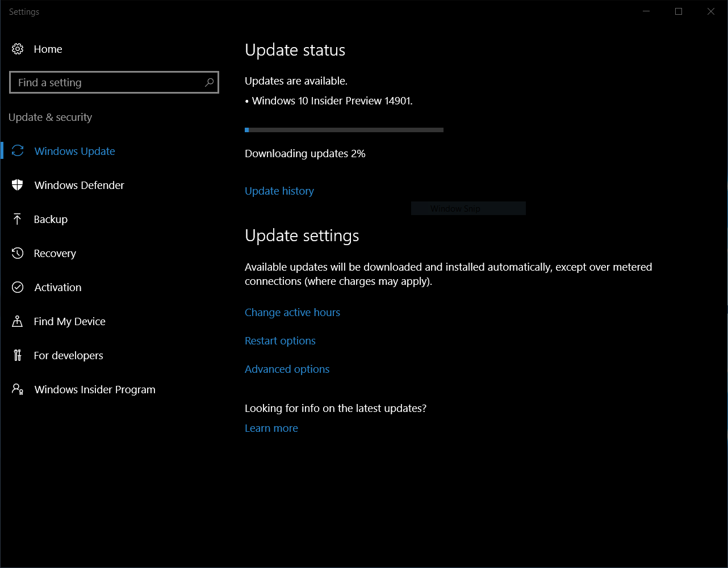The image size is (728, 568).
Task: Open Change active hours
Action: coord(292,313)
